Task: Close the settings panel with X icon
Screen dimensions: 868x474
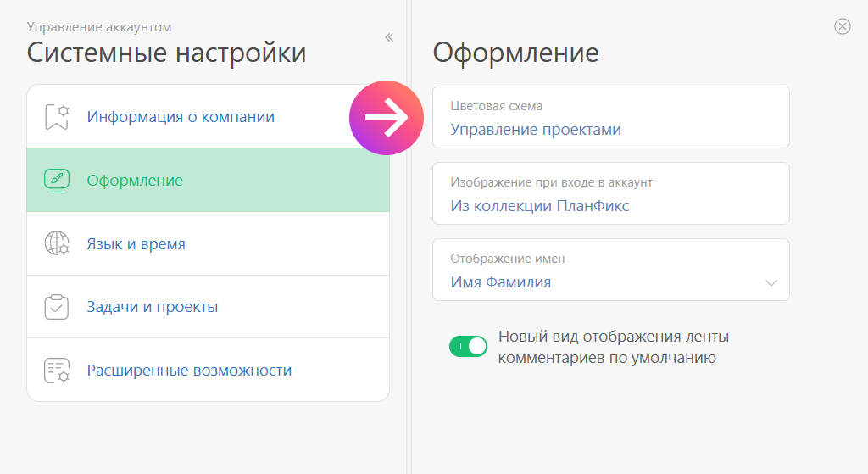Action: (x=843, y=26)
